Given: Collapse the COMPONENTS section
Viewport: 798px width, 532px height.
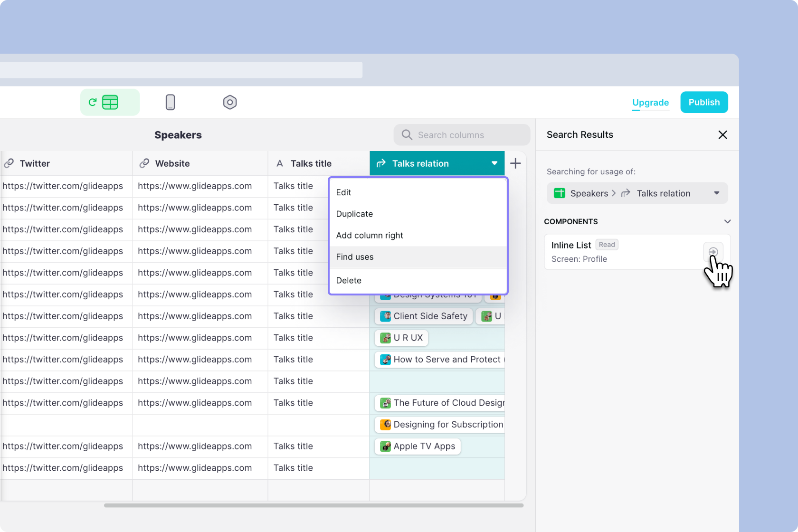Looking at the screenshot, I should (727, 222).
